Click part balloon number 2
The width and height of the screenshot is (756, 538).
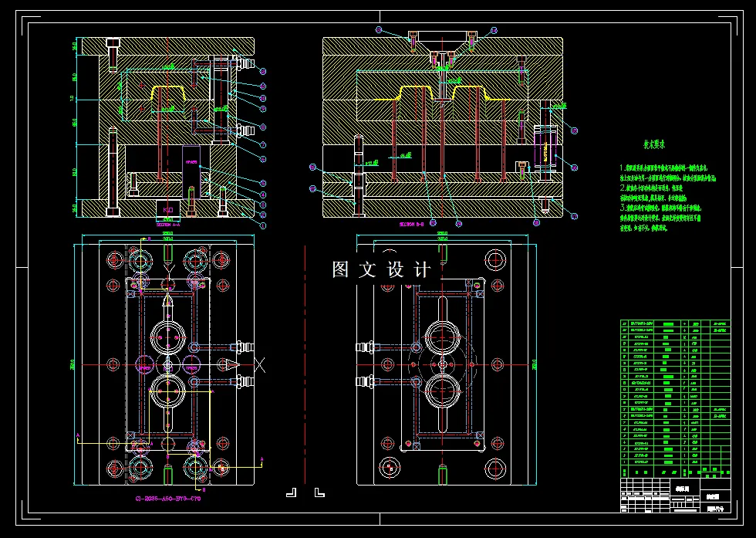263,215
